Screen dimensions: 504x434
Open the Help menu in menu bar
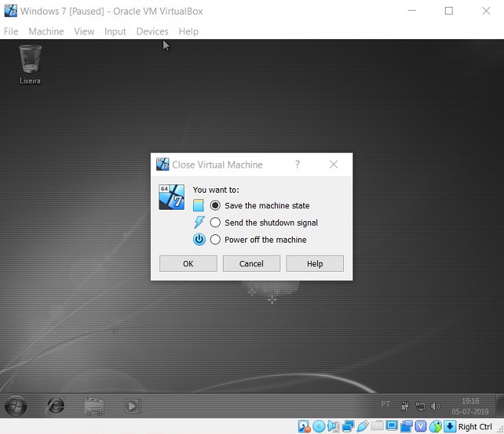(188, 31)
